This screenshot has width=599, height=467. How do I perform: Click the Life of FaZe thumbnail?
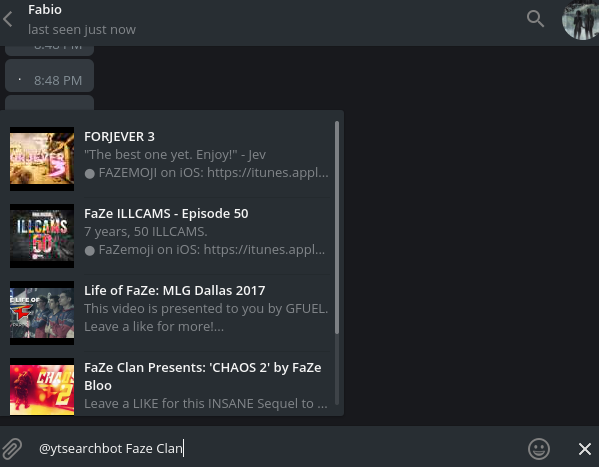pos(42,313)
